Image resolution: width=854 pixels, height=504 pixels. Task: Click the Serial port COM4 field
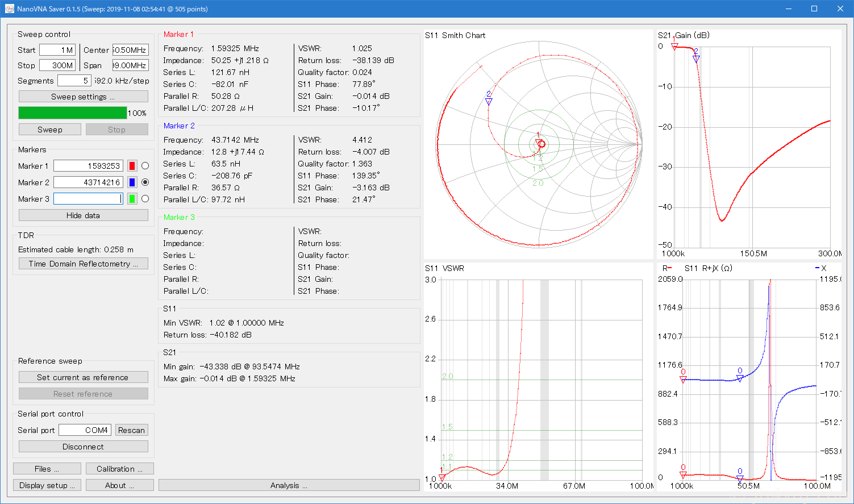coord(85,430)
